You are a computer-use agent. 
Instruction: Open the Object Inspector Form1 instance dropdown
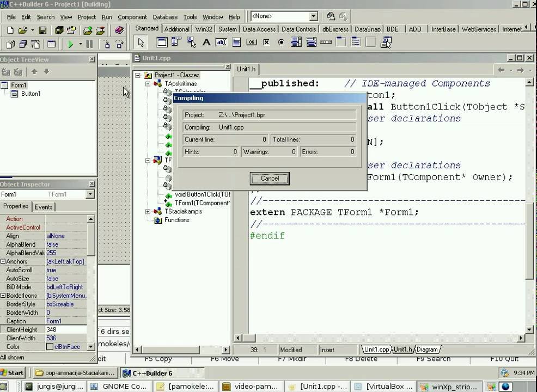coord(90,194)
